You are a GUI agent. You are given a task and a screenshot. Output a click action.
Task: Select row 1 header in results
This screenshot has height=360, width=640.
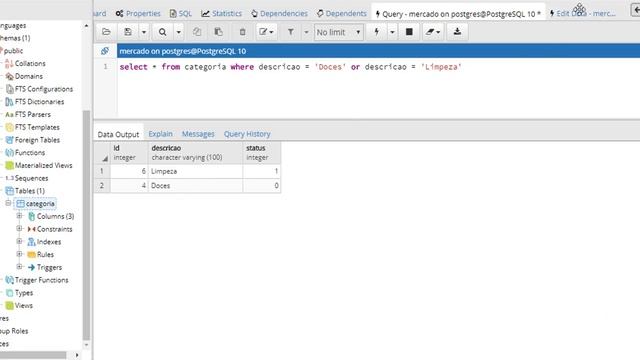click(102, 171)
